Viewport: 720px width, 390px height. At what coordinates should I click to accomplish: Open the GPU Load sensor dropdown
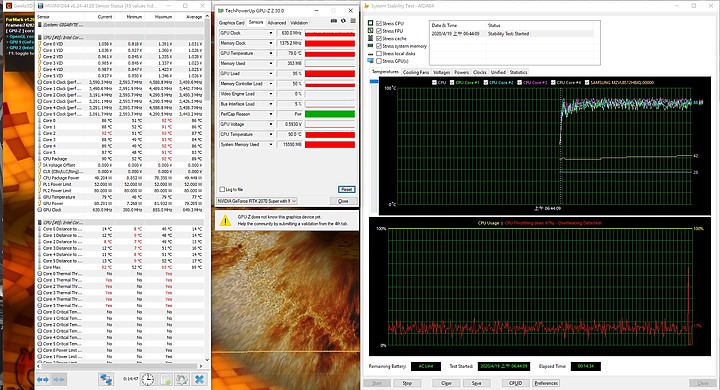(270, 73)
